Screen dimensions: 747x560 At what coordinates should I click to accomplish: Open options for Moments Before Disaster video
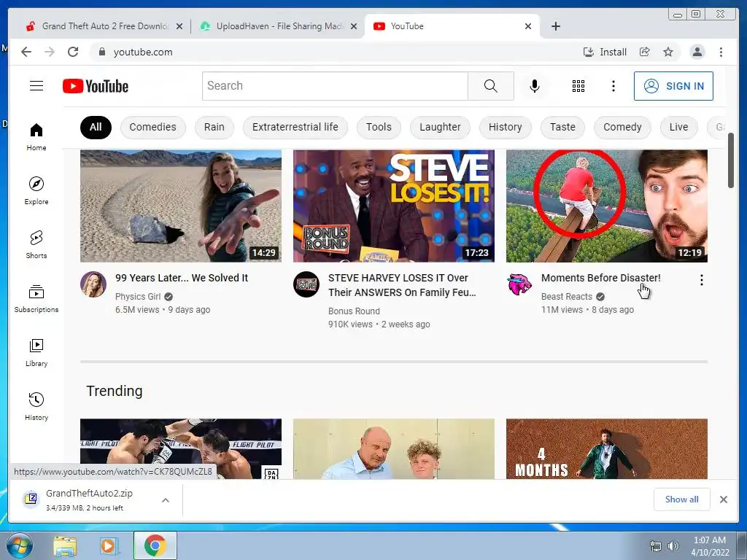701,280
